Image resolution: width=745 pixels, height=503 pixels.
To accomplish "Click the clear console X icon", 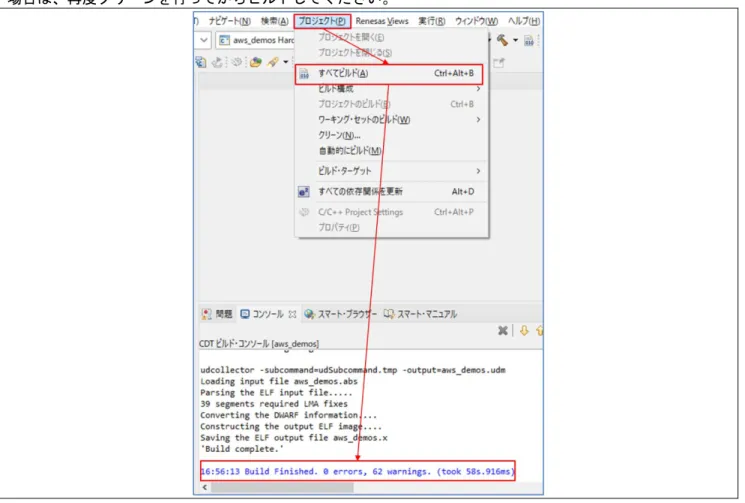I will coord(503,331).
